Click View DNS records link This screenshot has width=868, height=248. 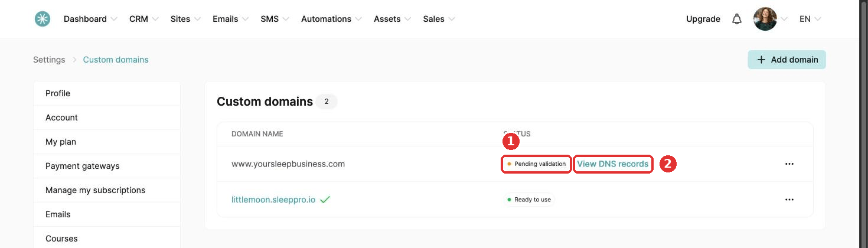pyautogui.click(x=612, y=164)
